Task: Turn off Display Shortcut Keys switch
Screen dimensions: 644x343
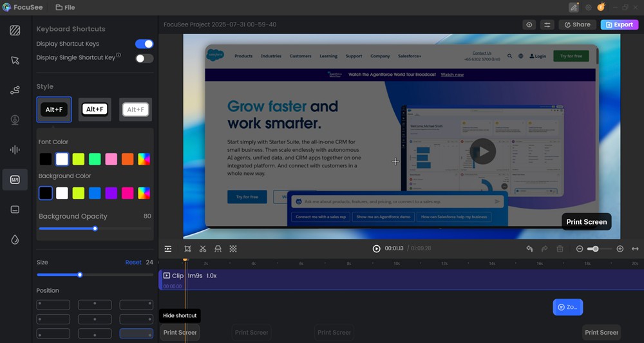Action: (144, 44)
